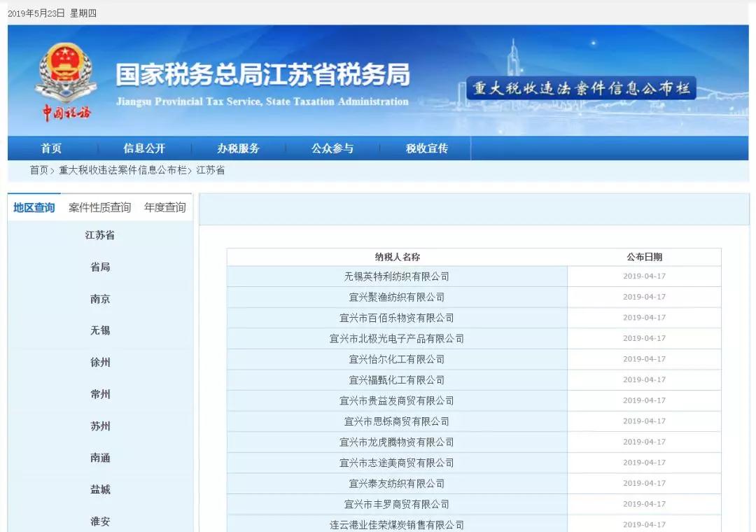Open taxpayer 宜兴市贵益发商贸有限公司
756x532 pixels.
[397, 401]
